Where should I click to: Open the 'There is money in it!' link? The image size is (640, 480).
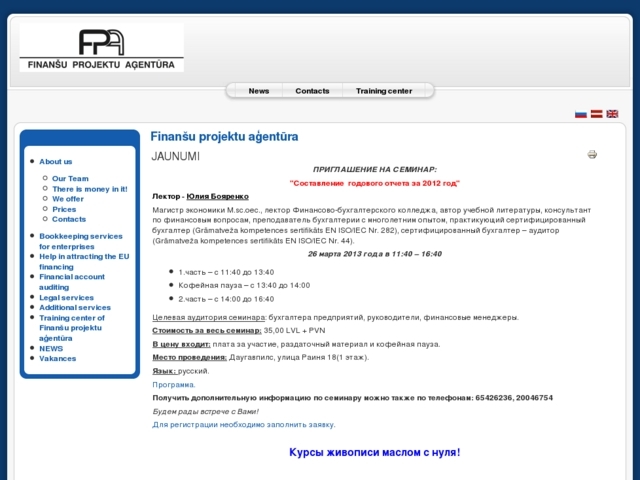[90, 189]
